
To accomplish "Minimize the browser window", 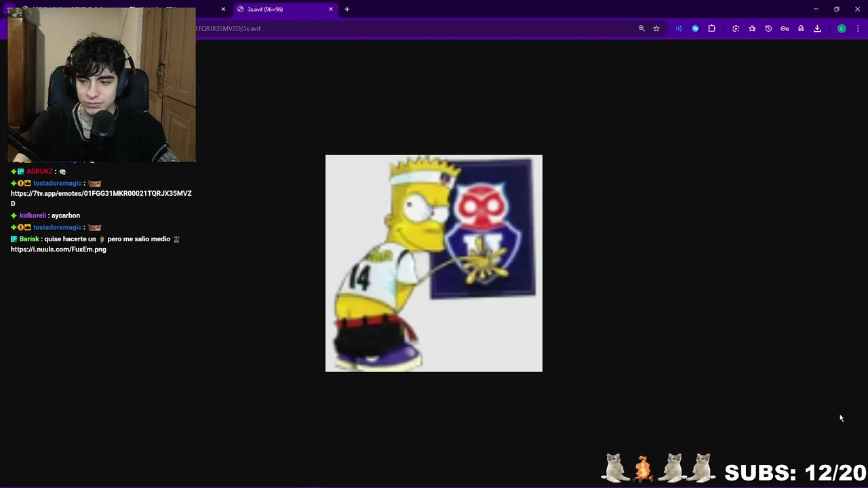I will 816,9.
